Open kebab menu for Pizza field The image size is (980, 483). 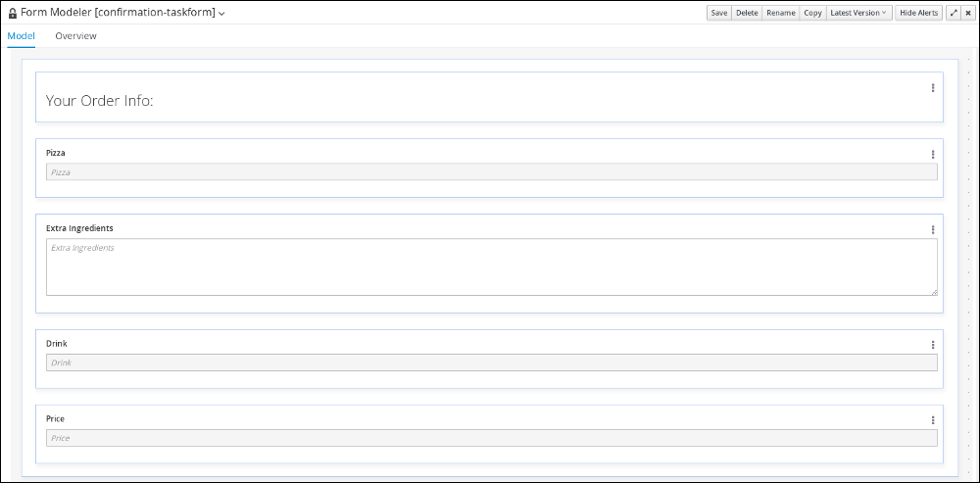pyautogui.click(x=933, y=155)
